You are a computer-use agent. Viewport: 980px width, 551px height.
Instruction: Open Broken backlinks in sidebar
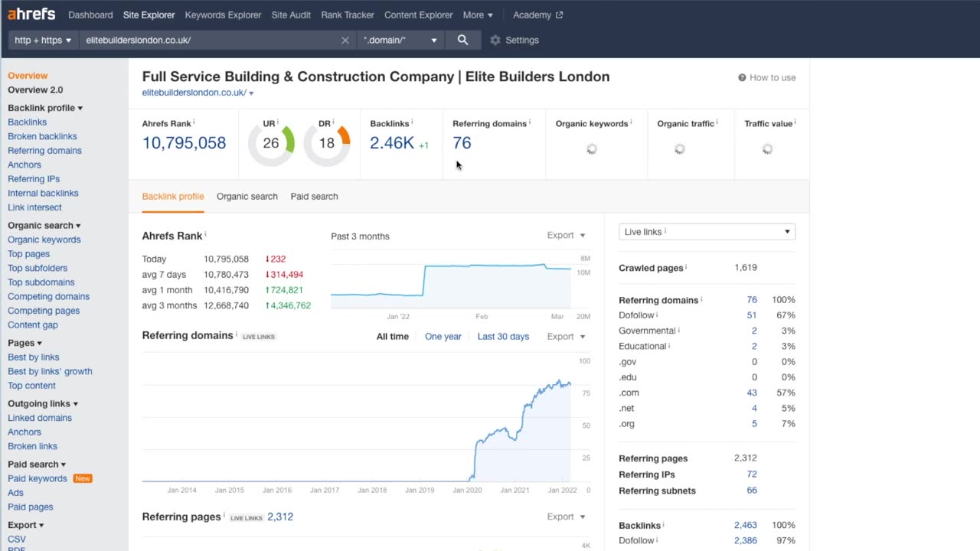[x=42, y=137]
